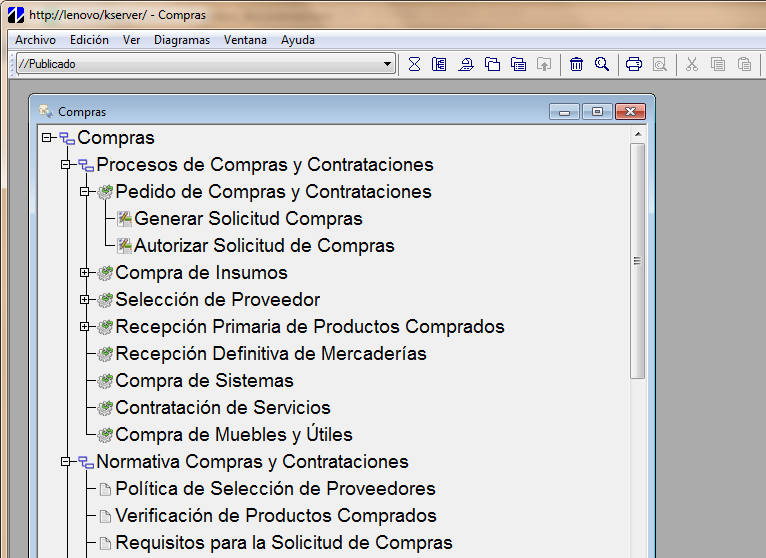Open the Ayuda menu
The height and width of the screenshot is (558, 766).
tap(298, 40)
